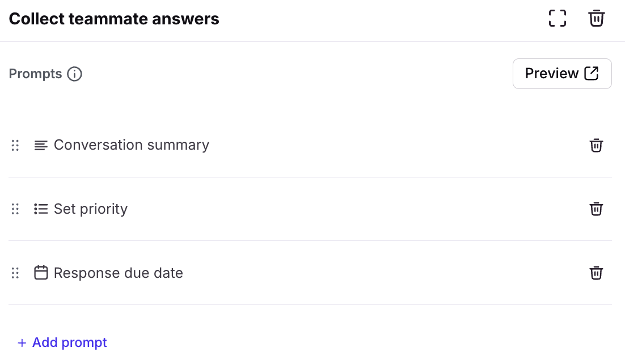Click the text lines icon beside Conversation summary
The width and height of the screenshot is (625, 364).
pos(41,145)
